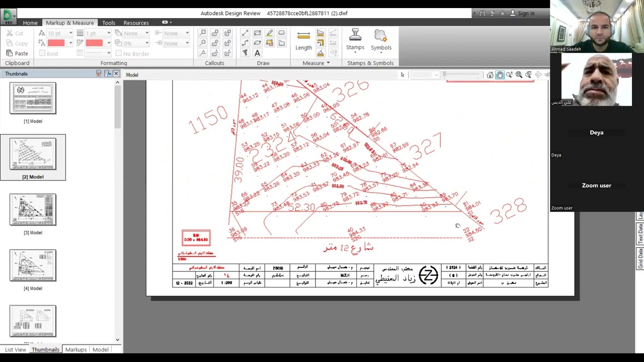The height and width of the screenshot is (362, 644).
Task: Select the Polyline tool in Draw group
Action: (245, 43)
